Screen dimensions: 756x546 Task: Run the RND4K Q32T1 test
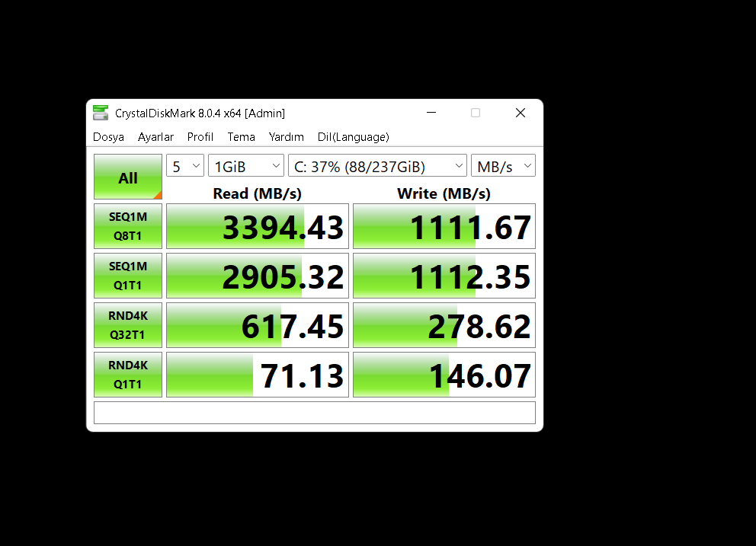click(128, 325)
